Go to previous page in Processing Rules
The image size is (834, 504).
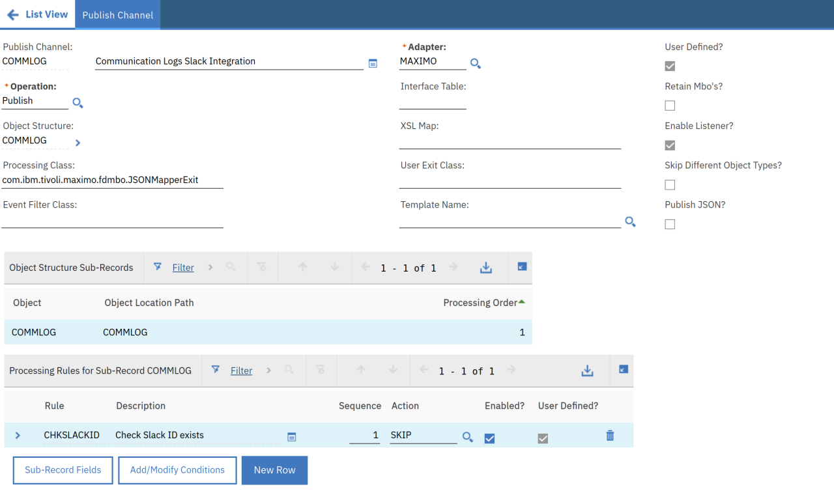point(424,370)
